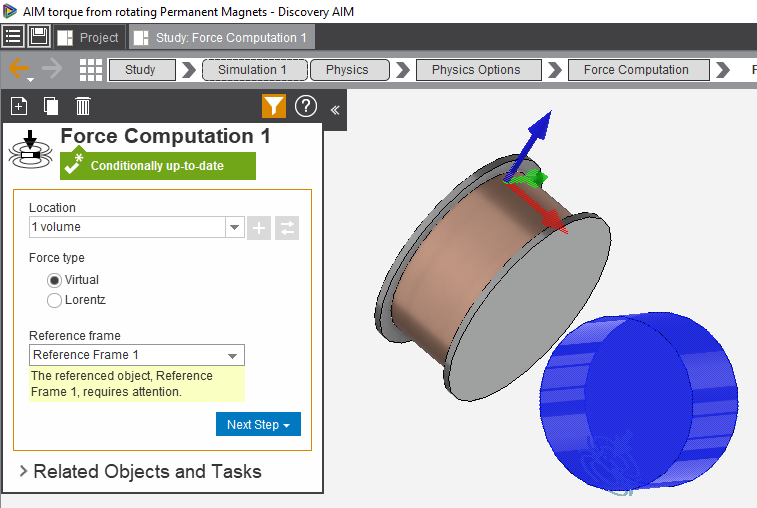Viewport: 757px width, 508px height.
Task: Click chevron after Force Computation breadcrumb
Action: (723, 70)
